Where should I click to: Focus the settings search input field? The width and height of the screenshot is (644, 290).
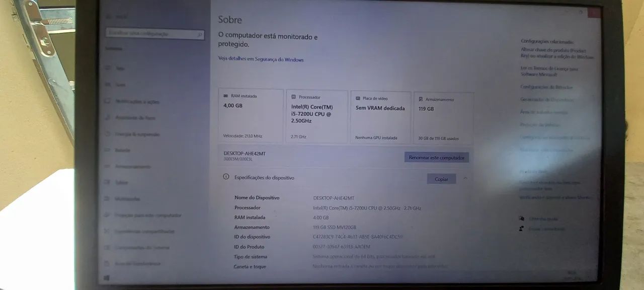(155, 34)
